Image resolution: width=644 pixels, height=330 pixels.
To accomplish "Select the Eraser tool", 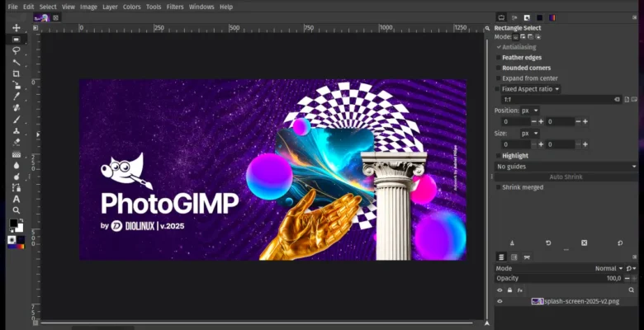I will (x=16, y=142).
